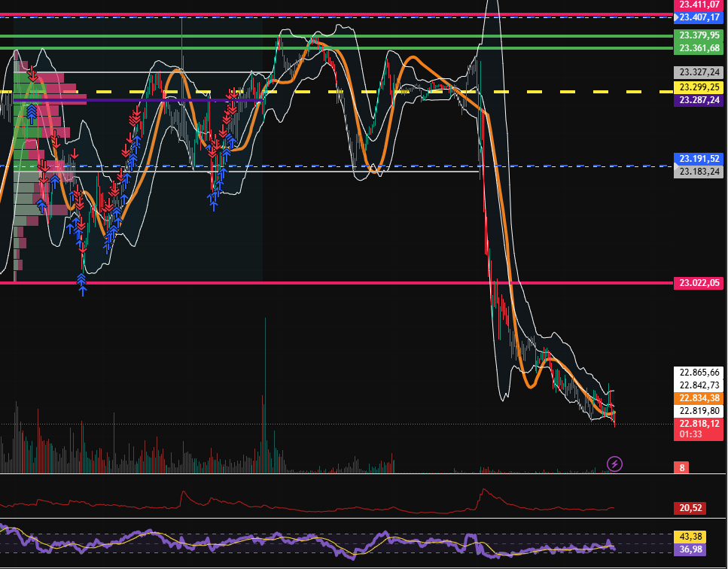
Task: Select the pink 23.411,07 price label
Action: click(x=699, y=5)
